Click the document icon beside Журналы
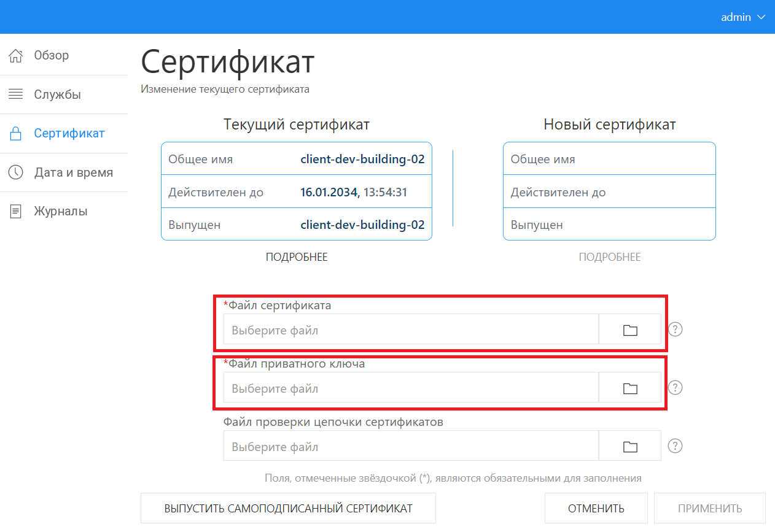Image resolution: width=775 pixels, height=532 pixels. point(15,211)
